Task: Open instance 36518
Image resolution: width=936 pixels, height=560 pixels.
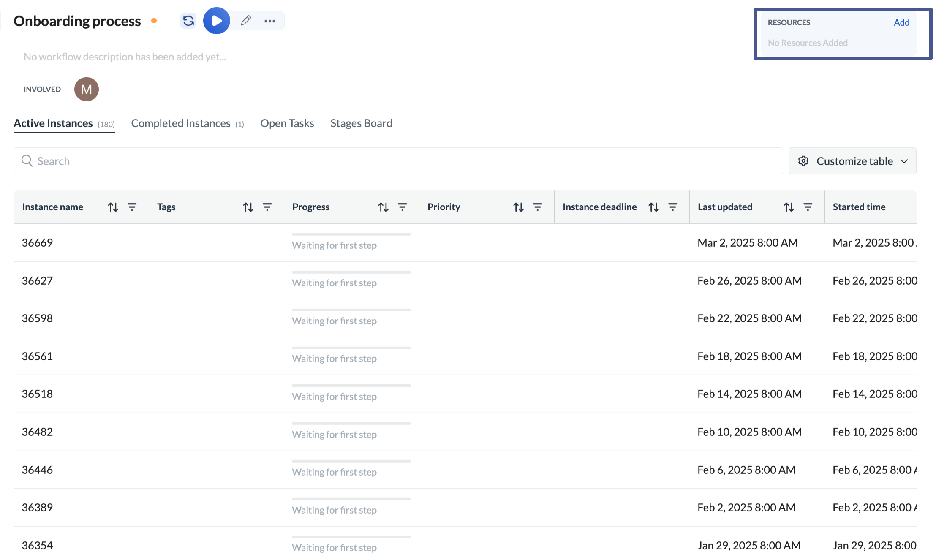Action: pyautogui.click(x=37, y=394)
